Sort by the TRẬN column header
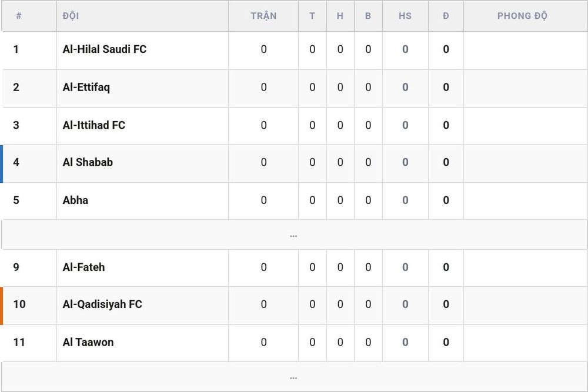 263,16
